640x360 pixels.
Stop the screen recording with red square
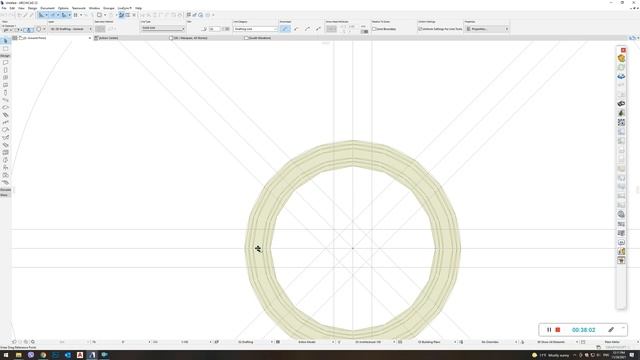(x=558, y=330)
